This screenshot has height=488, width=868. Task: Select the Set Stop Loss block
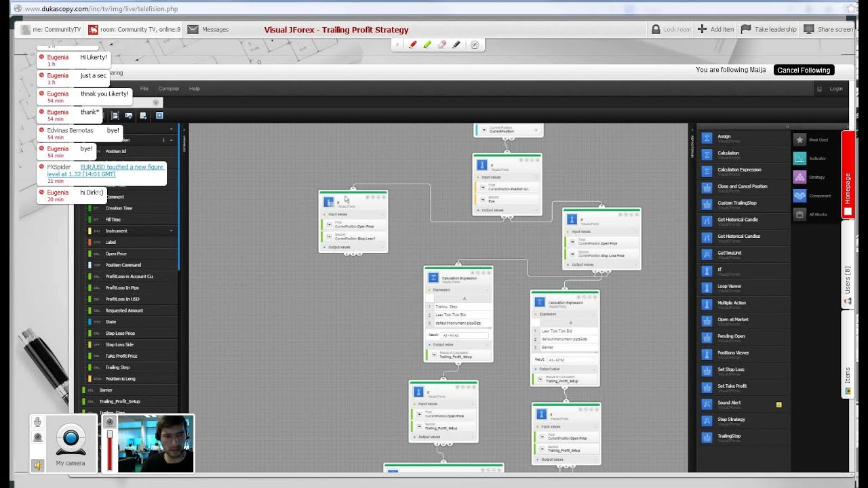pos(744,370)
